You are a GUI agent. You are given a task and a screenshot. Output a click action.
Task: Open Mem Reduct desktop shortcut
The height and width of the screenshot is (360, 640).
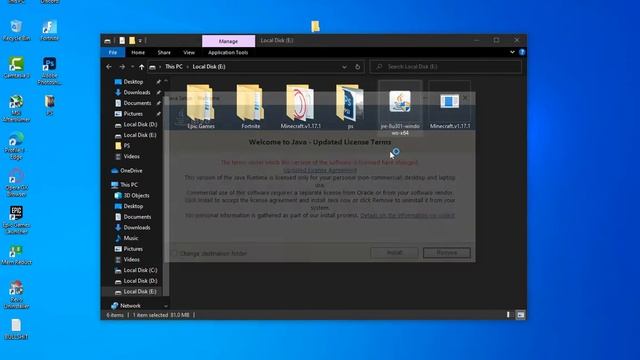(16, 255)
